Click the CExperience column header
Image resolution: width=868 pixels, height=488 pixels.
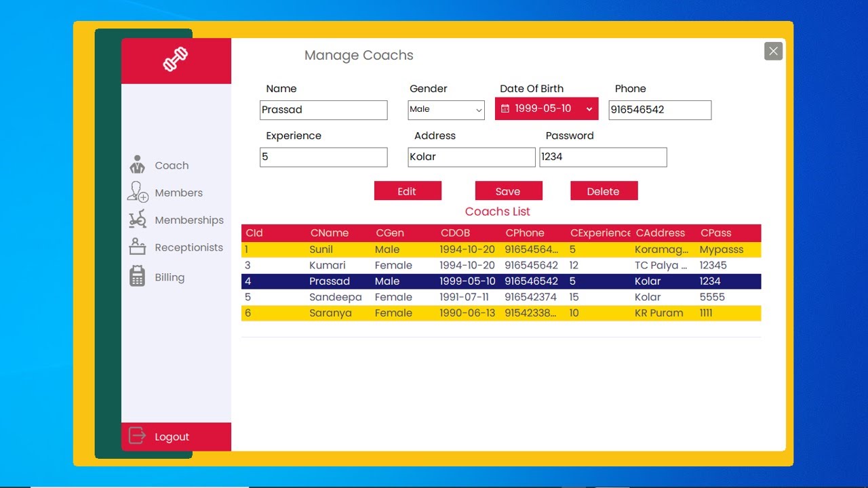point(599,232)
